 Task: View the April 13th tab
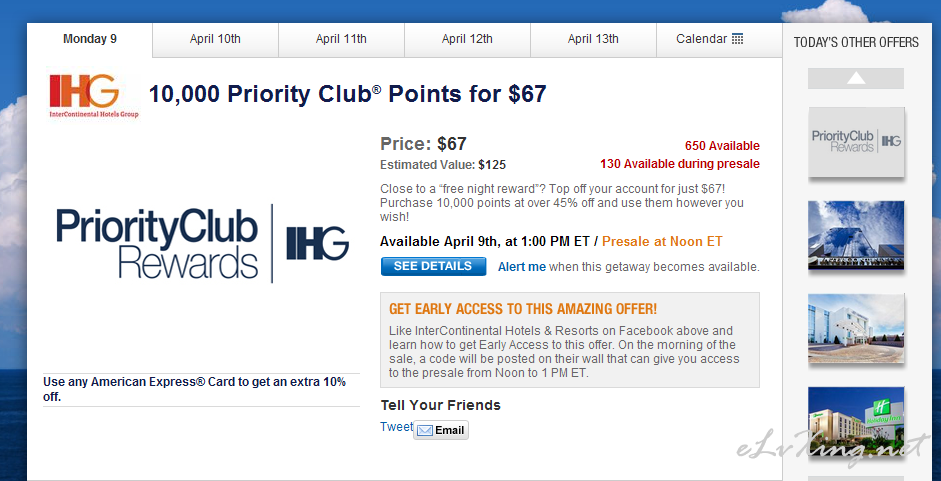(x=593, y=40)
